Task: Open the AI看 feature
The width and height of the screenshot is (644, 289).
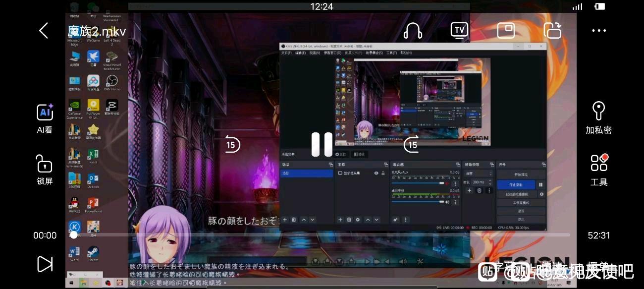Action: pos(45,118)
